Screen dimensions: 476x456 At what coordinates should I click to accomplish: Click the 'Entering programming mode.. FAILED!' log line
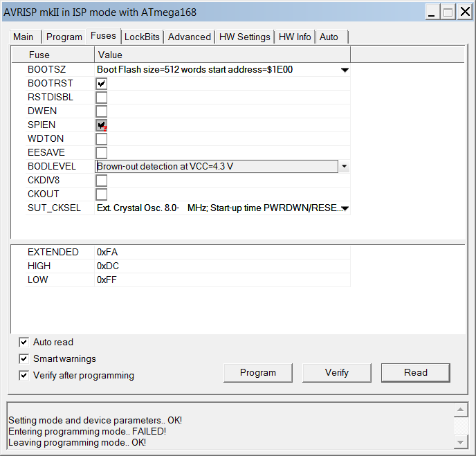[x=87, y=431]
